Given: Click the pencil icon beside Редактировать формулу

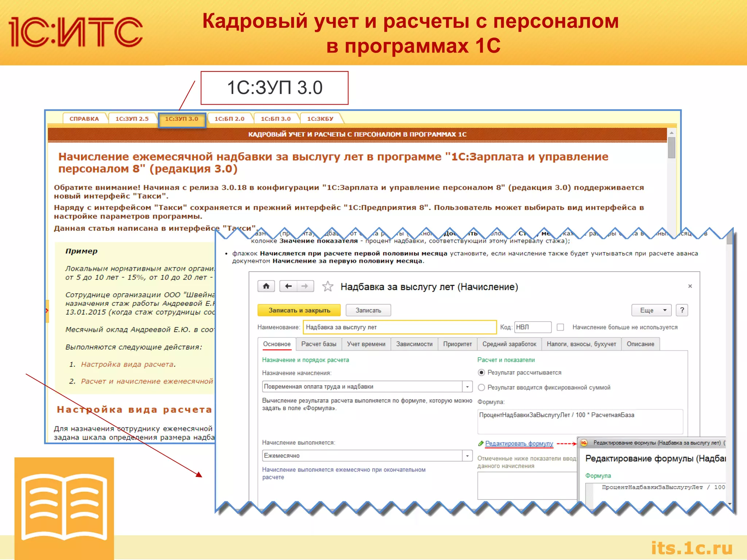Looking at the screenshot, I should pyautogui.click(x=481, y=443).
